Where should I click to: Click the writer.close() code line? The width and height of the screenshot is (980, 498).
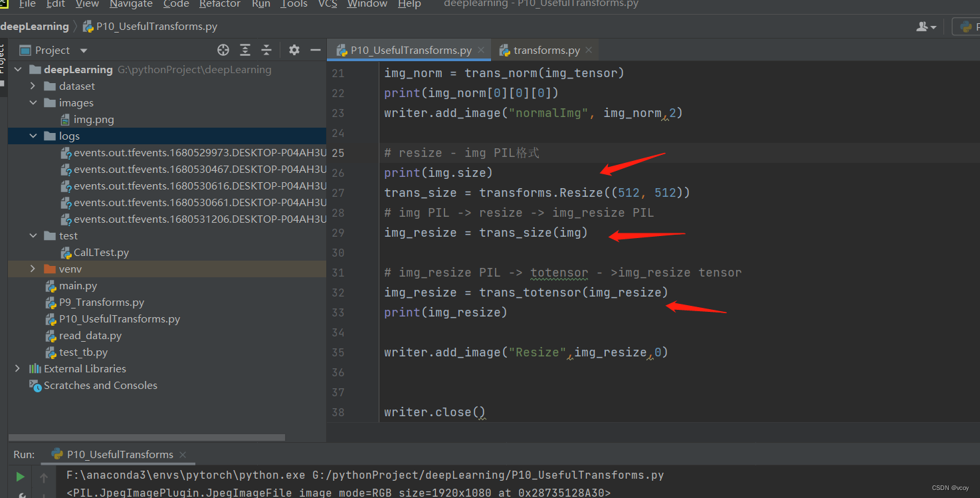pyautogui.click(x=435, y=412)
